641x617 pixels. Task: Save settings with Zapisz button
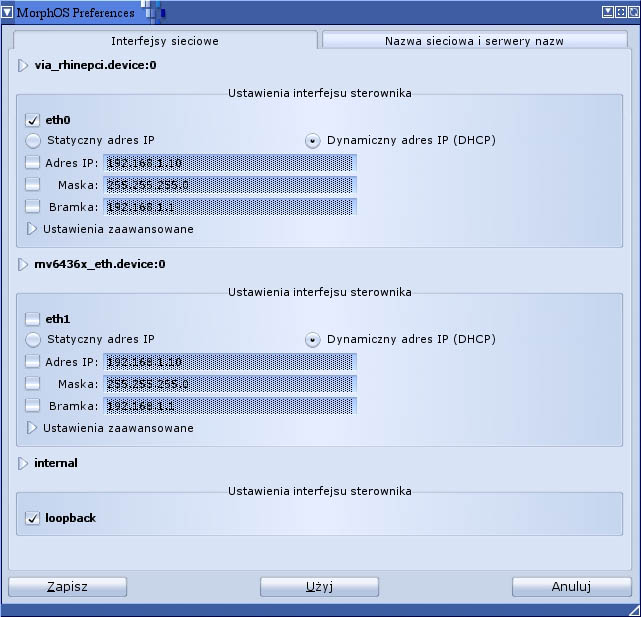(67, 587)
